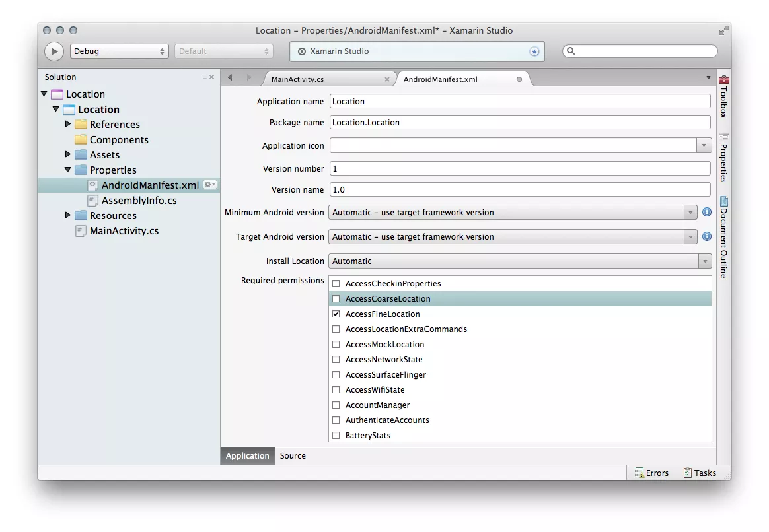Select AndroidManifest.xml in the solution tree
Viewport: 769px width, 532px height.
(x=128, y=185)
